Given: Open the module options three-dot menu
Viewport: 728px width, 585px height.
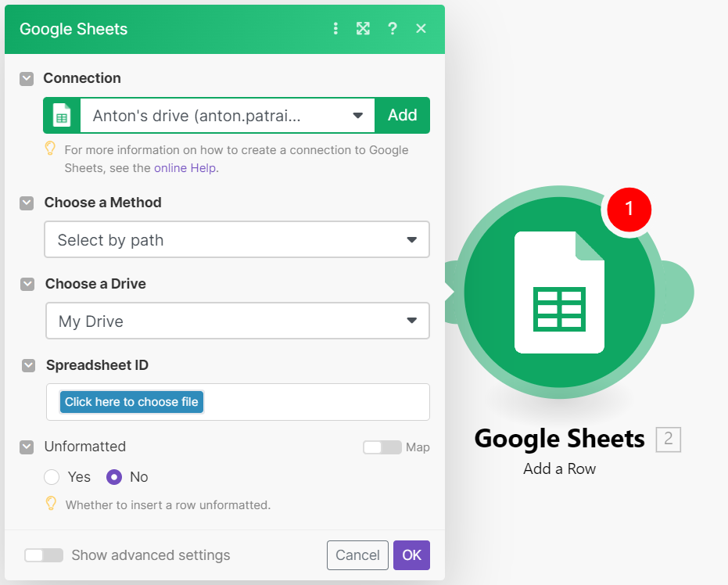Looking at the screenshot, I should pyautogui.click(x=335, y=28).
